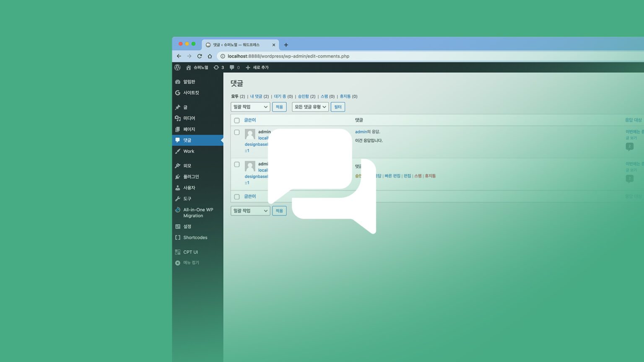Click the comments bubble icon in admin bar
This screenshot has width=644, height=362.
click(232, 67)
